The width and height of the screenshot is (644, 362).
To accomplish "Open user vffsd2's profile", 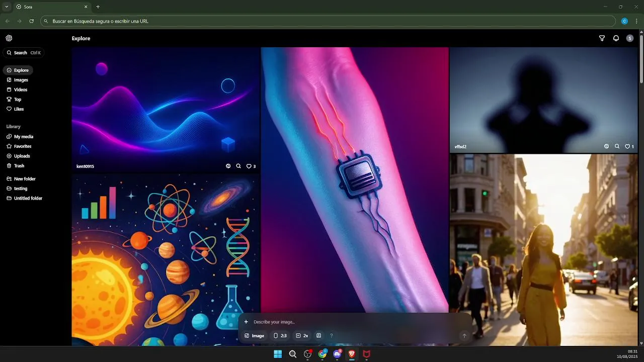I will (460, 147).
